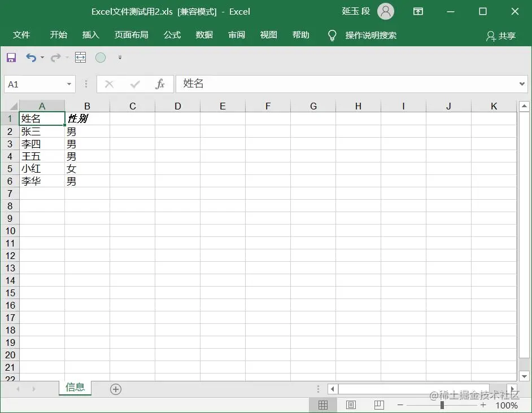Screen dimensions: 532x413
Task: Select column A header
Action: point(42,106)
